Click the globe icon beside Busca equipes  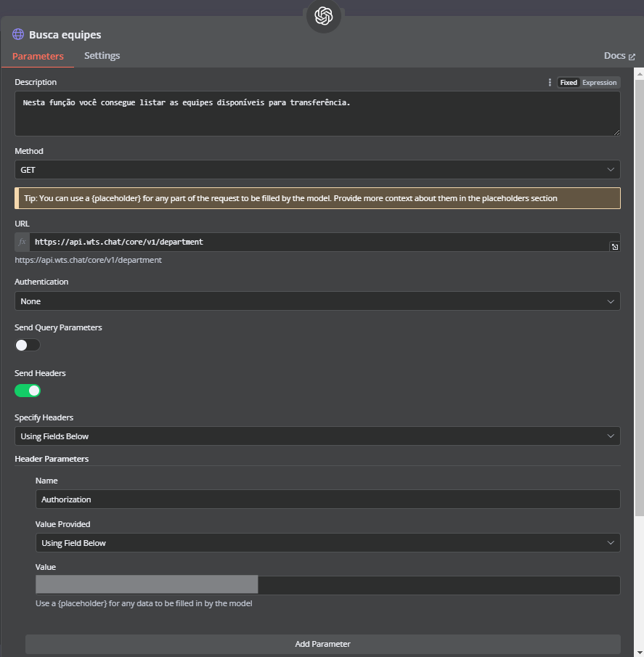[17, 34]
